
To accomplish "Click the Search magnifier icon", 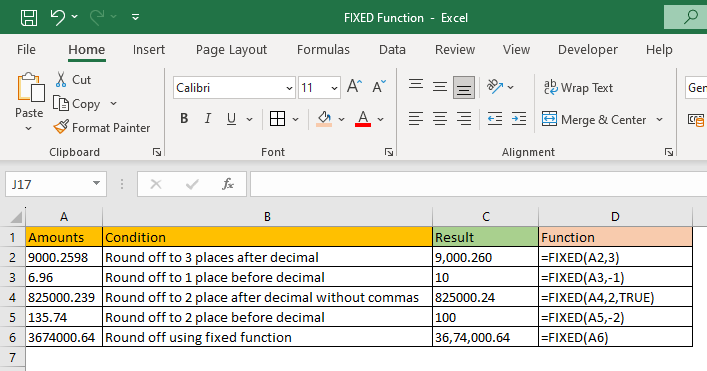I will tap(690, 17).
